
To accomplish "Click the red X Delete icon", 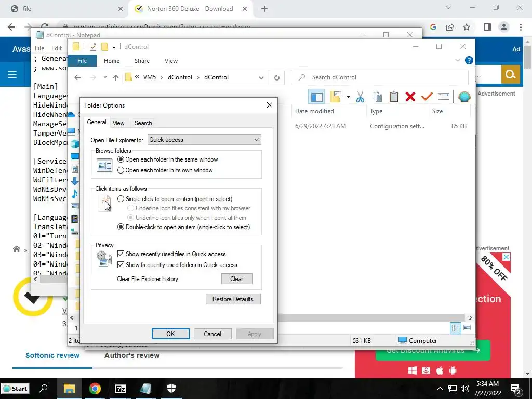I will (x=410, y=97).
